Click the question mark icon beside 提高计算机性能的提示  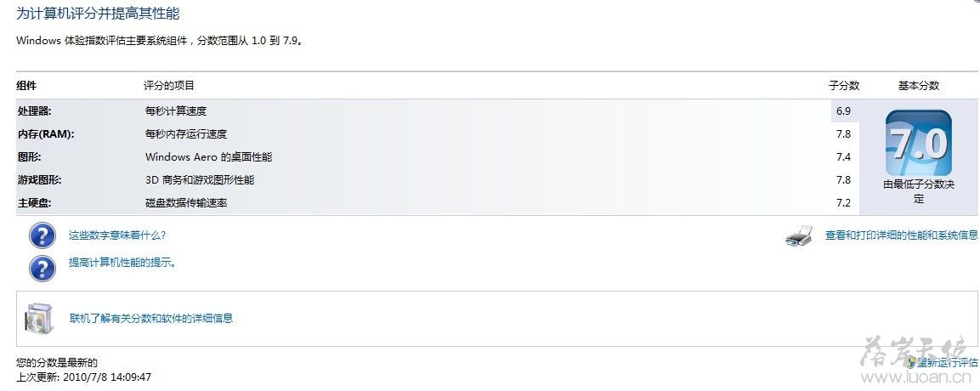42,268
